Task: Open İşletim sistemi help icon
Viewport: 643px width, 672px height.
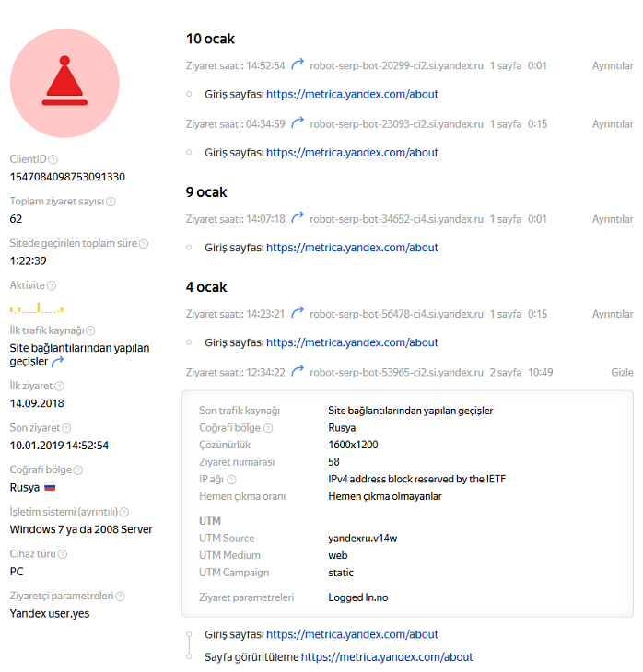Action: pos(124,512)
